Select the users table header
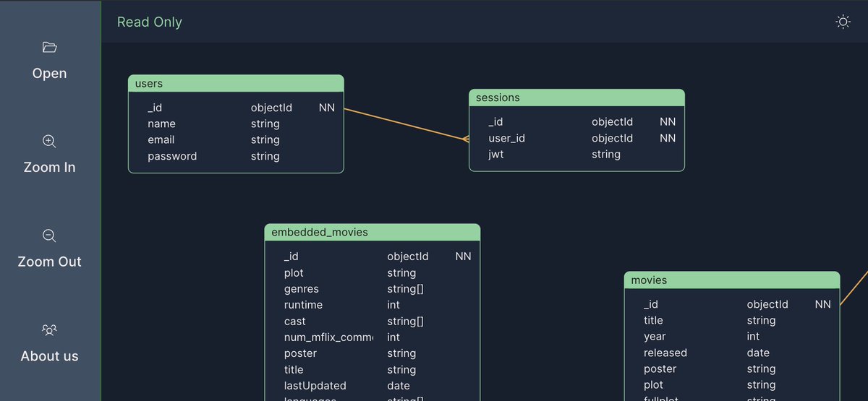Image resolution: width=868 pixels, height=401 pixels. click(236, 83)
